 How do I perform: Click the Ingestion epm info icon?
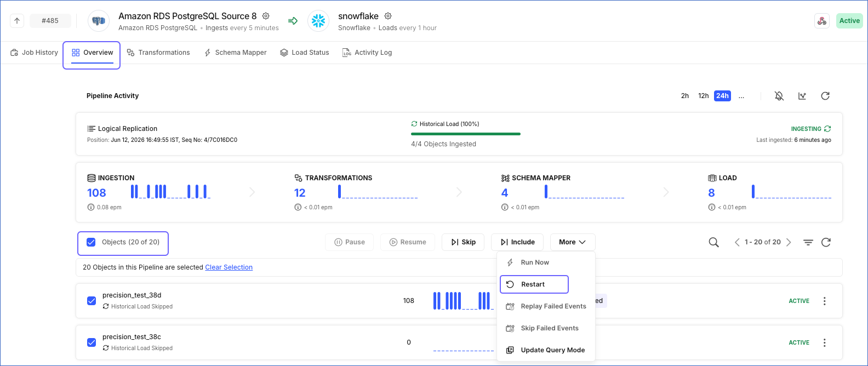click(91, 207)
